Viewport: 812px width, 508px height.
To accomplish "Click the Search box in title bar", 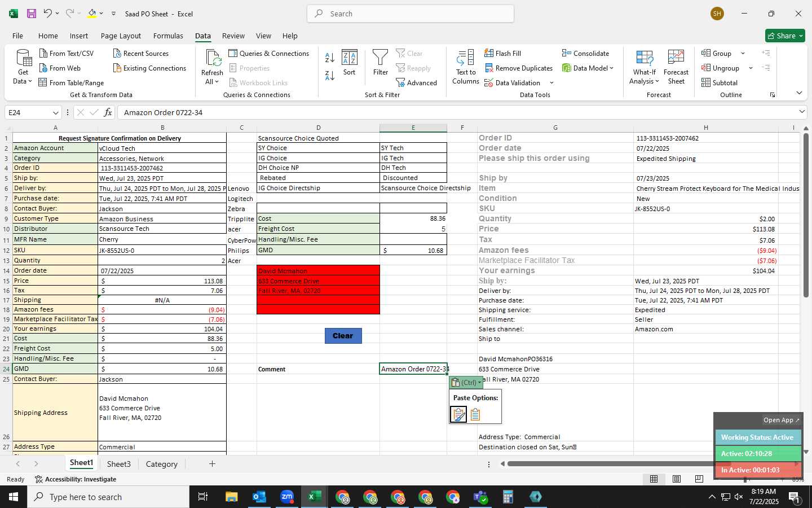I will pyautogui.click(x=411, y=14).
